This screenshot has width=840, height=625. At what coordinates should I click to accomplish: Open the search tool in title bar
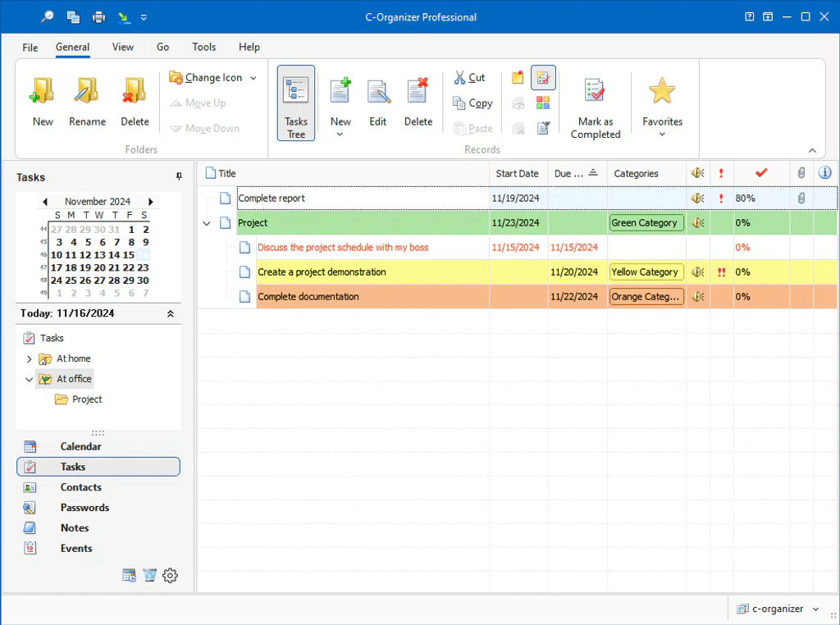tap(47, 16)
